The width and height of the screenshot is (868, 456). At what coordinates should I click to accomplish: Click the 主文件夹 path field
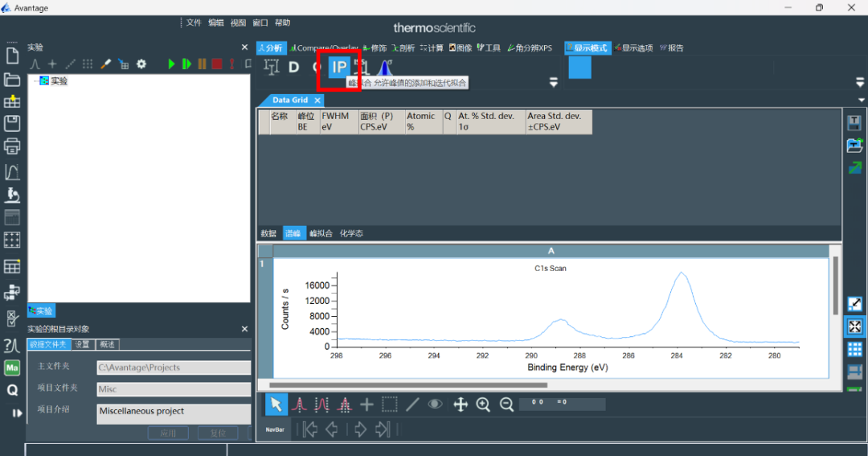pos(174,368)
